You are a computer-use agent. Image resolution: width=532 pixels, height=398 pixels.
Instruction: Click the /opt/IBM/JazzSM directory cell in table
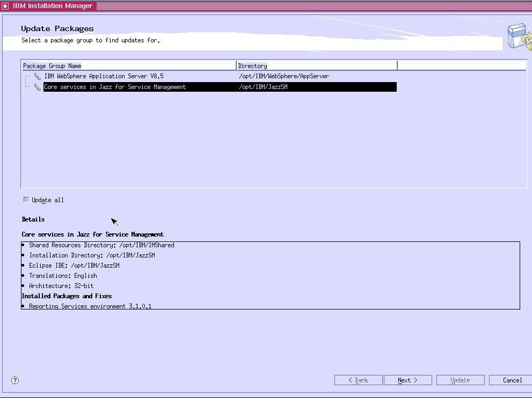[263, 87]
